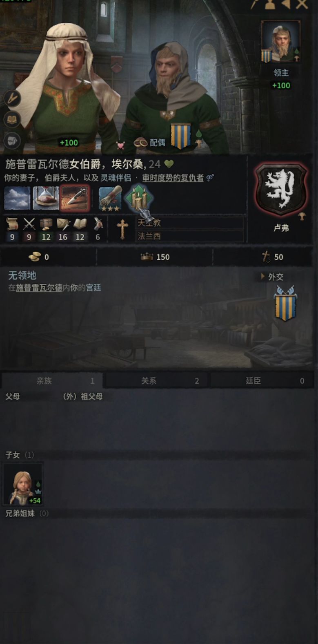The width and height of the screenshot is (318, 644).
Task: Open the 廷臣 courtiers tab
Action: 262,380
